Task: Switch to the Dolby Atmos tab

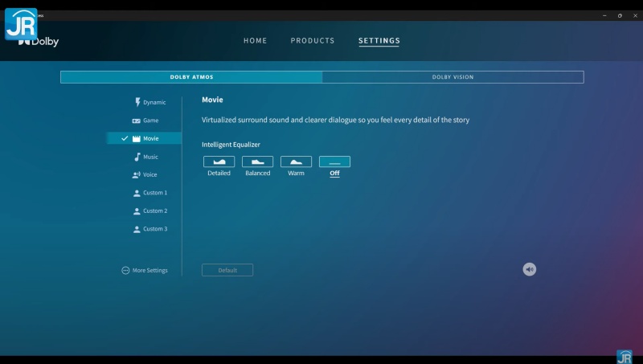Action: click(x=191, y=77)
